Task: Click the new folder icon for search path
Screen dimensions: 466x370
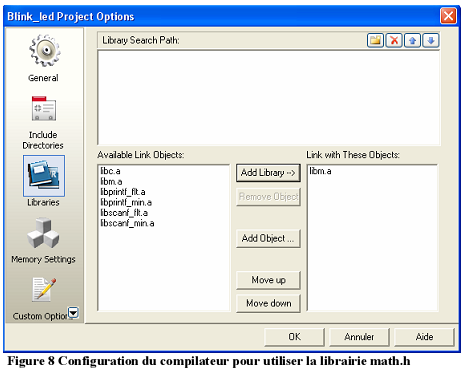Action: click(x=375, y=41)
